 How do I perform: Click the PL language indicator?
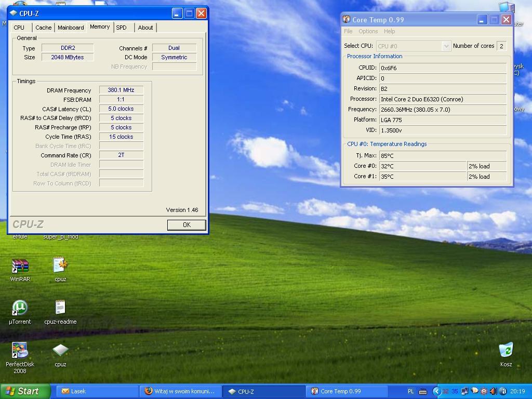(x=411, y=391)
